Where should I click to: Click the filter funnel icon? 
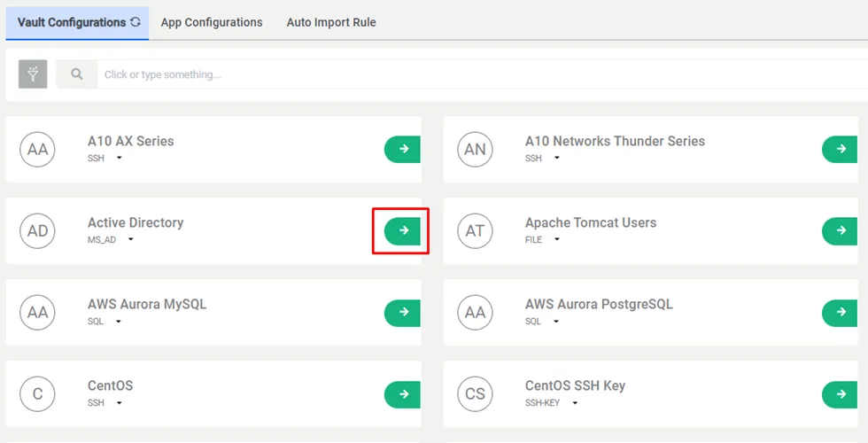(33, 74)
